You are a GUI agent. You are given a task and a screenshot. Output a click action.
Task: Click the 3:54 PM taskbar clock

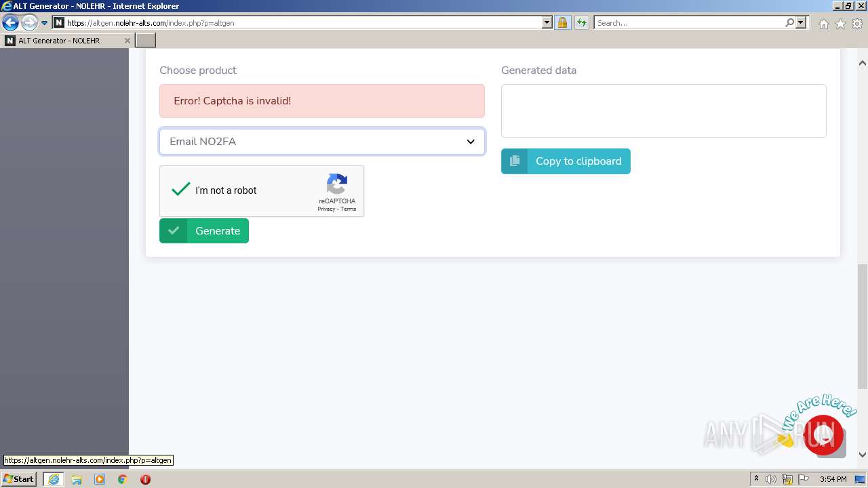[833, 479]
